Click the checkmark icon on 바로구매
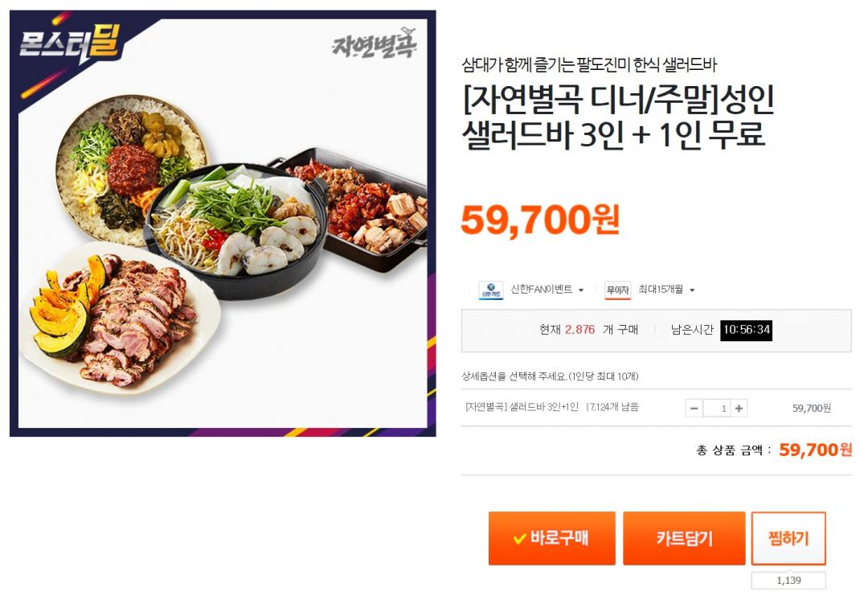The width and height of the screenshot is (868, 600). (x=519, y=539)
